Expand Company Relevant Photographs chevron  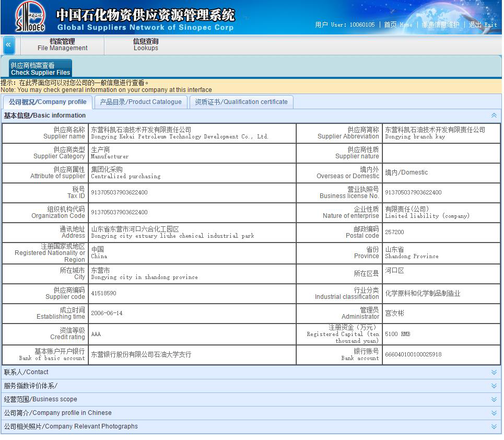(494, 426)
